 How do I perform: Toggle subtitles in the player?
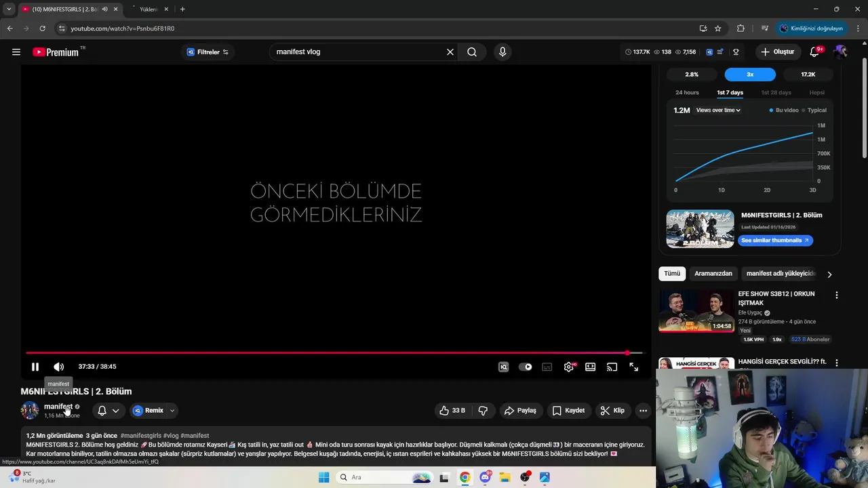pyautogui.click(x=547, y=367)
